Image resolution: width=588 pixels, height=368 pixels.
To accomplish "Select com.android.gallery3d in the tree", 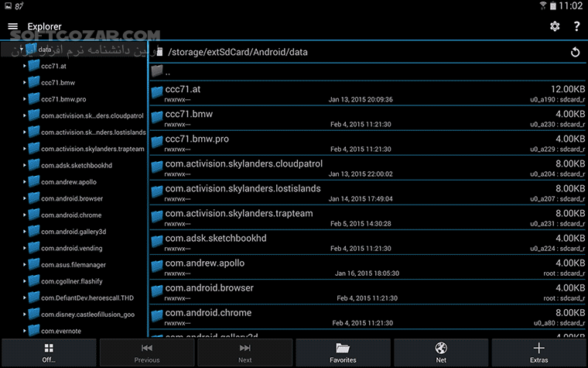I will coord(73,232).
